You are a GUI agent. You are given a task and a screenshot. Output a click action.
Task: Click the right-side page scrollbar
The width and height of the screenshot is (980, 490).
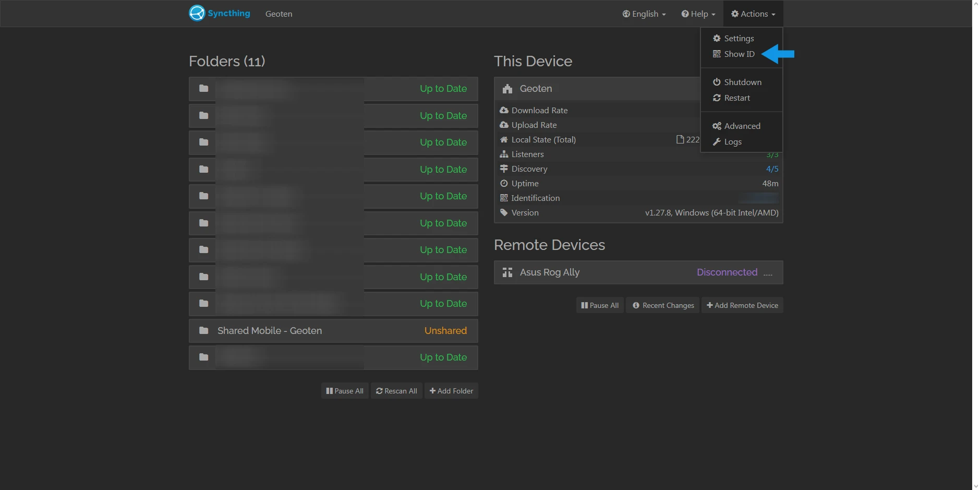[x=976, y=245]
